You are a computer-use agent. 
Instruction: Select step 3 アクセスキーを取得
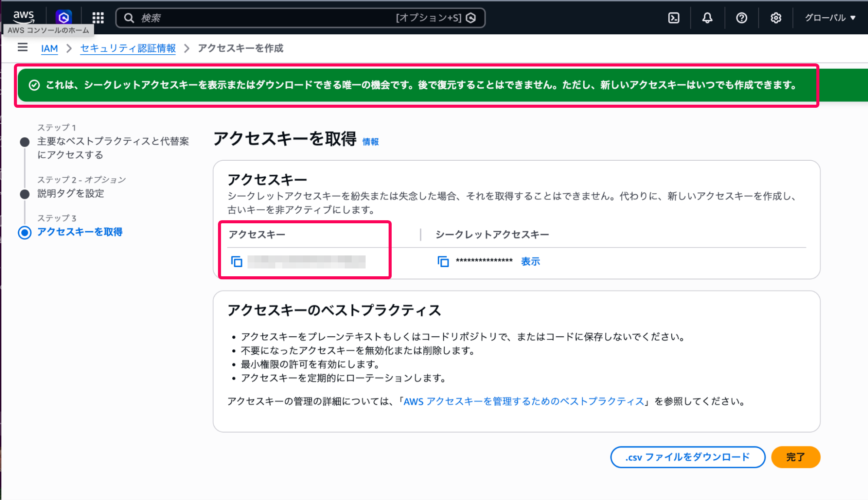80,232
